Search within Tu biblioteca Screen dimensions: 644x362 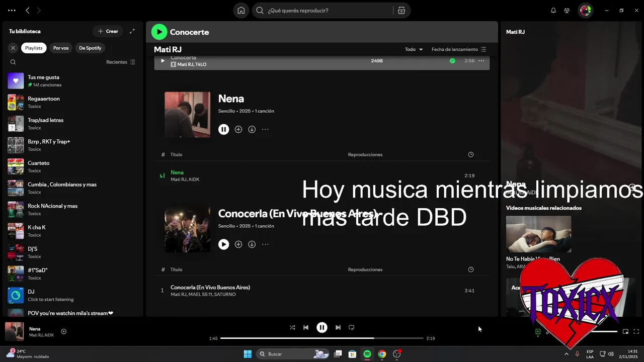tap(13, 62)
